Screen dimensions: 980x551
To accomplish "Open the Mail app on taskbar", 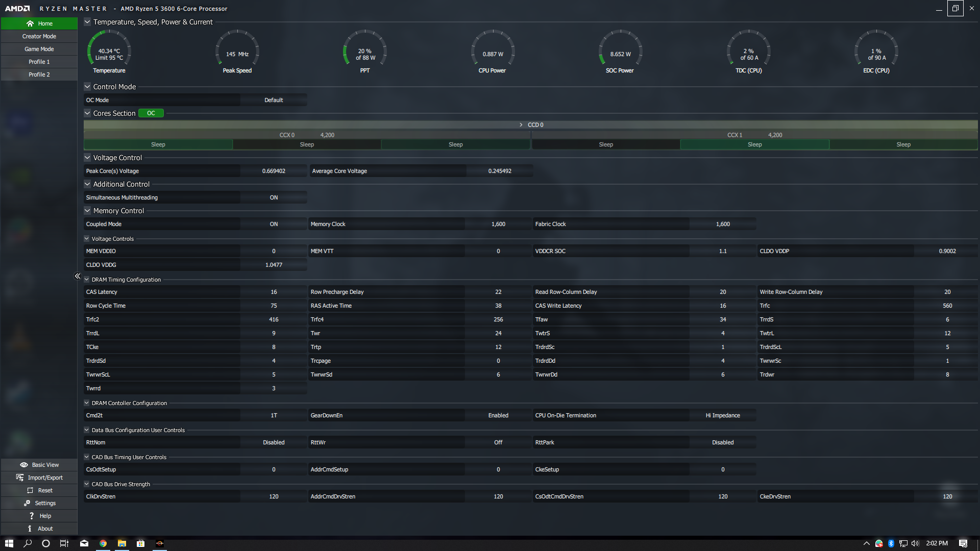I will [x=84, y=543].
